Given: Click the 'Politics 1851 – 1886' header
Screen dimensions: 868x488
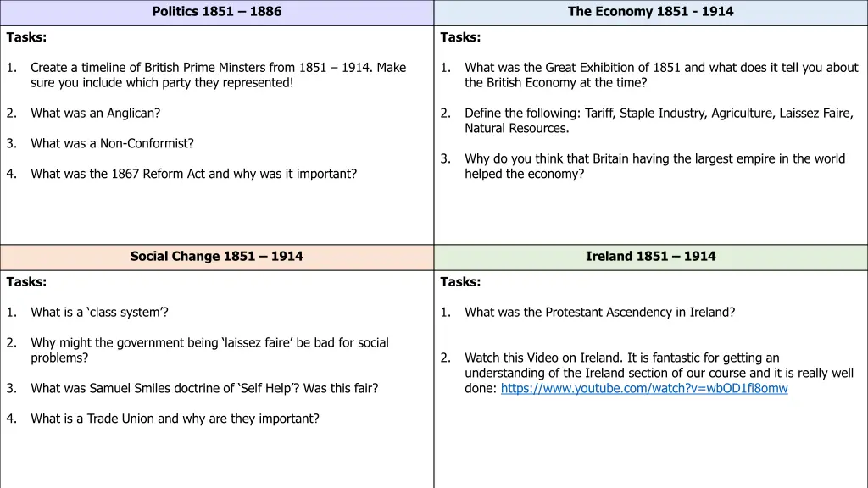Looking at the screenshot, I should pos(217,12).
